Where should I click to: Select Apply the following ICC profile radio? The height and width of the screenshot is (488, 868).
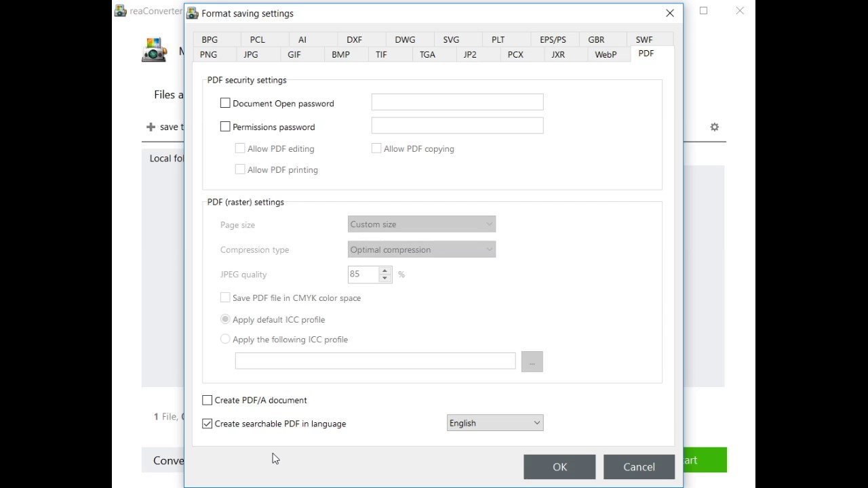click(225, 339)
